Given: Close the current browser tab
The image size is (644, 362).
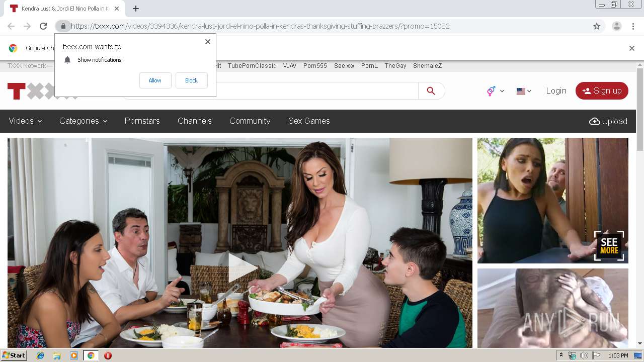Looking at the screenshot, I should point(117,9).
